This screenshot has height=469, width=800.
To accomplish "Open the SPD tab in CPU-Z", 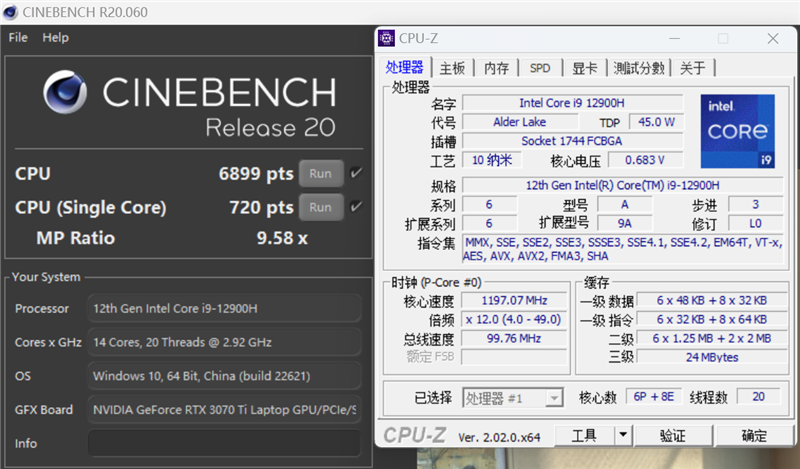I will coord(539,68).
